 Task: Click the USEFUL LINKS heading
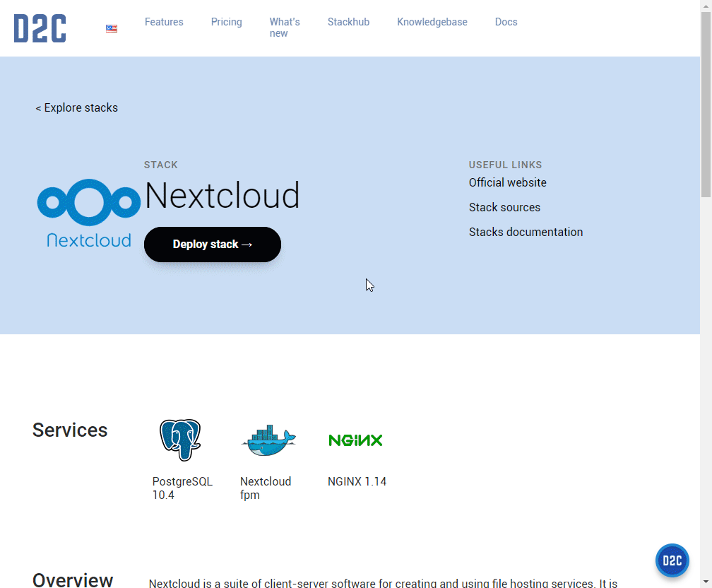pyautogui.click(x=506, y=165)
